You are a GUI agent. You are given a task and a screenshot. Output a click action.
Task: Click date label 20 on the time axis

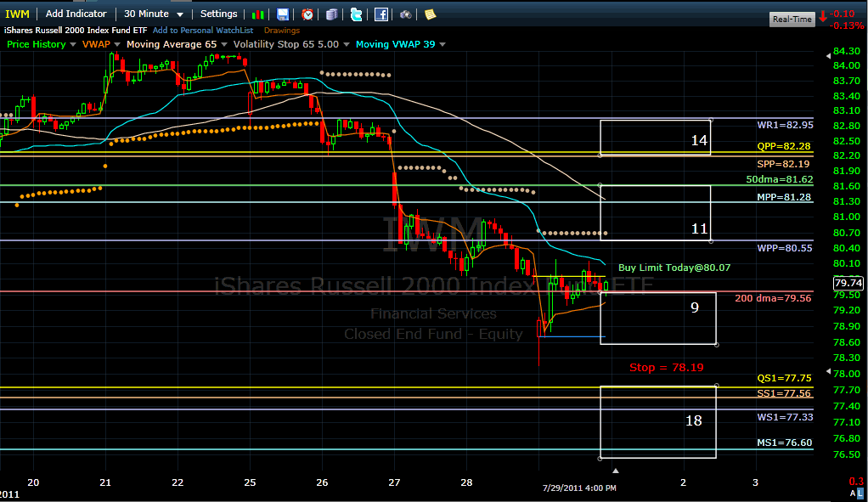[33, 482]
